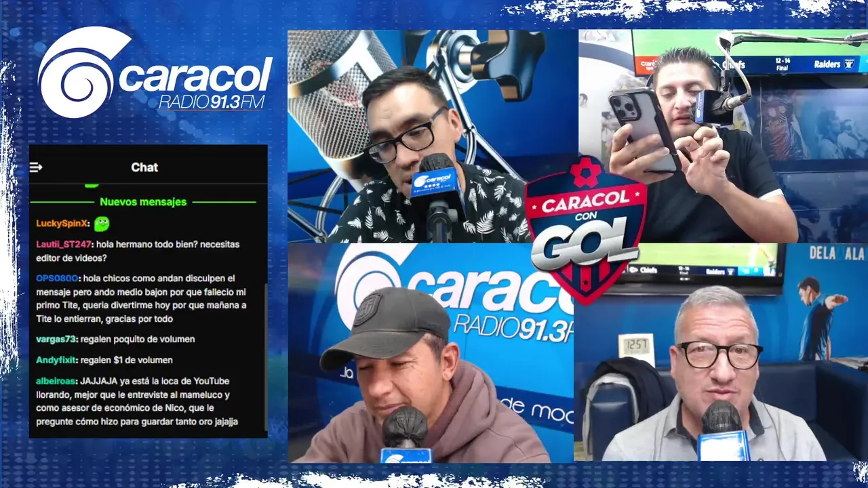Click the Raiders score label on the TV
This screenshot has height=488, width=868.
click(x=827, y=64)
